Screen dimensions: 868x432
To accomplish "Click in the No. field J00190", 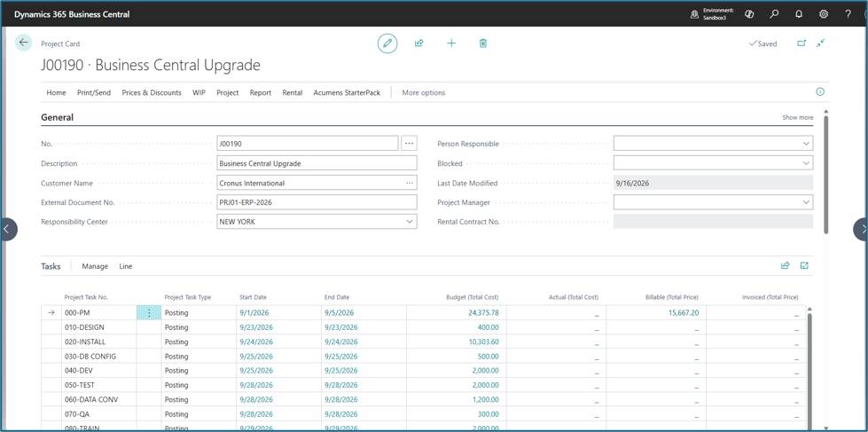I will click(x=308, y=144).
